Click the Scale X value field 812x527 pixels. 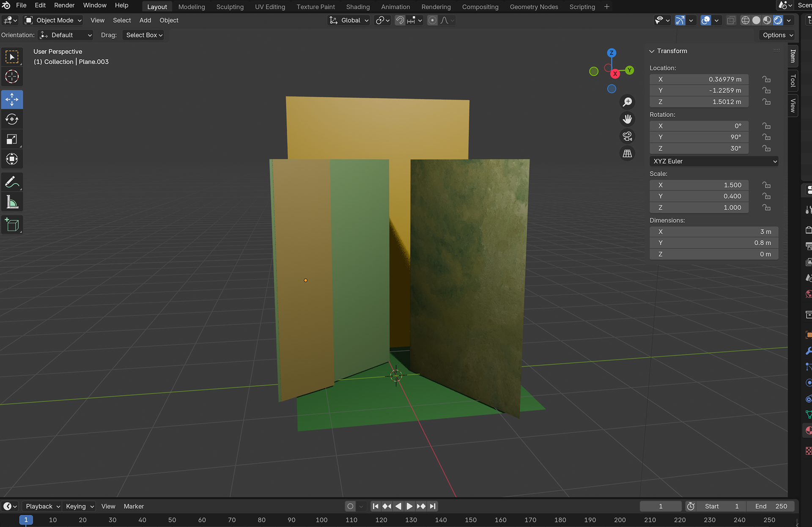(x=699, y=185)
